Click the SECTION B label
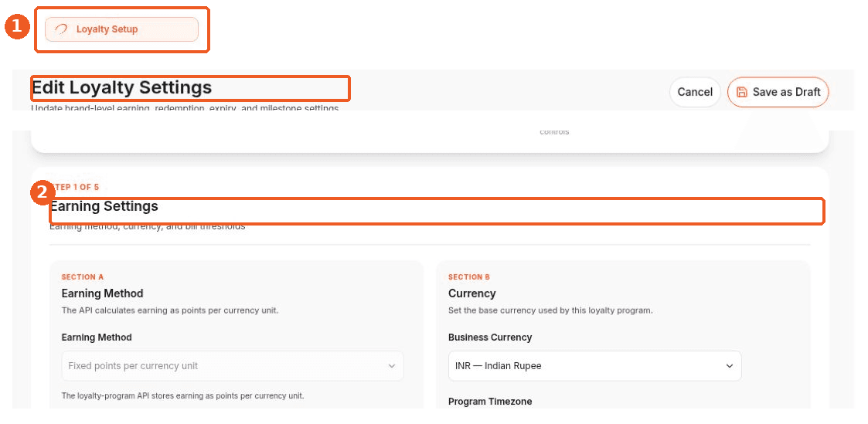Image resolution: width=868 pixels, height=424 pixels. 469,277
